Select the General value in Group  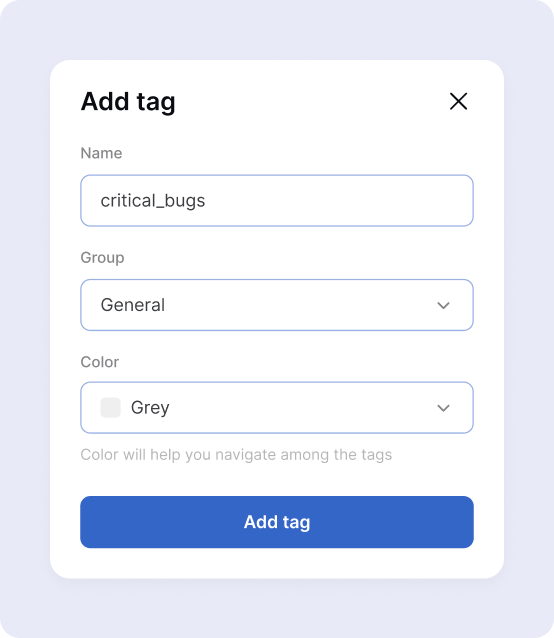pos(133,305)
